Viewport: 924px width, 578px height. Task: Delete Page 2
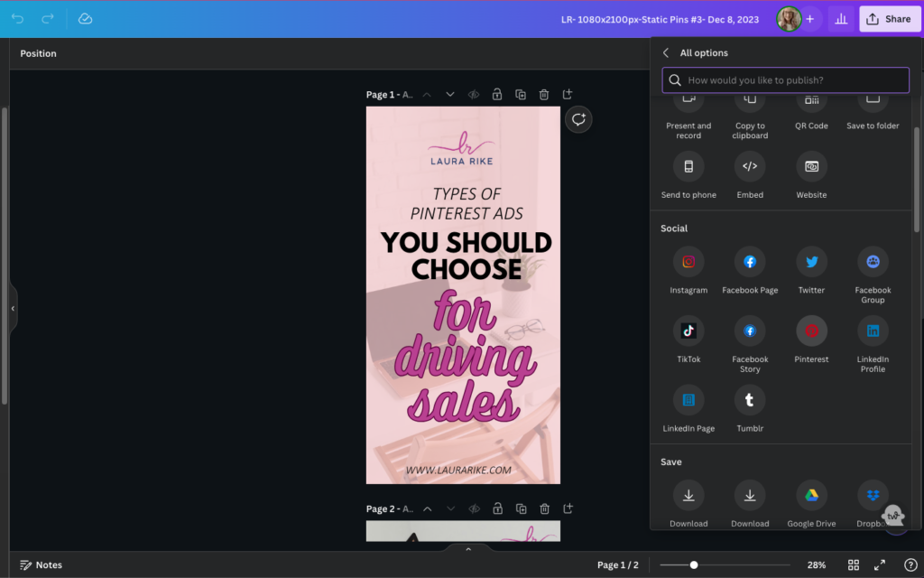pos(544,508)
